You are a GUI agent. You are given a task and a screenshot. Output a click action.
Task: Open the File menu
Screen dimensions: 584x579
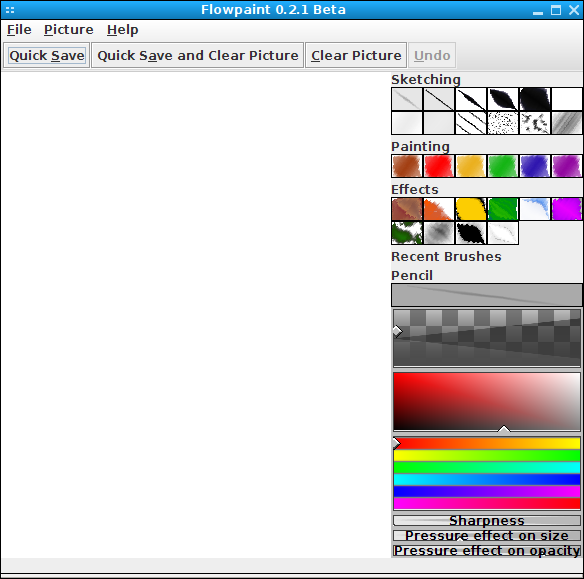19,30
